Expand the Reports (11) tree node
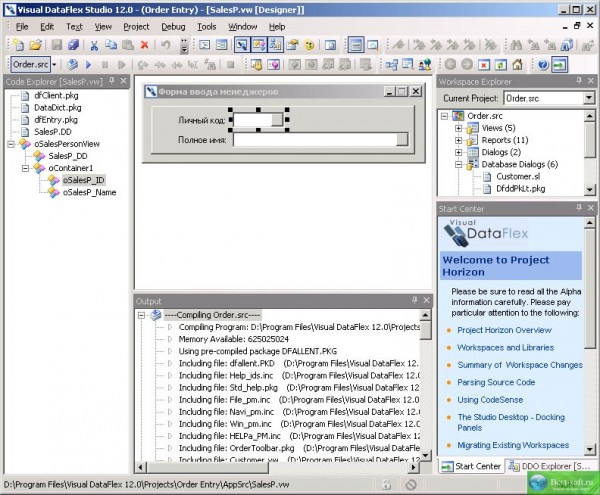600x495 pixels. 459,140
